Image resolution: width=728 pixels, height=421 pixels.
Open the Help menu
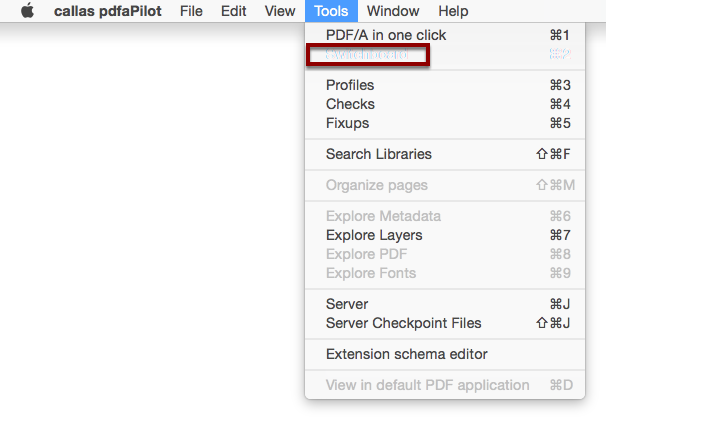(453, 11)
